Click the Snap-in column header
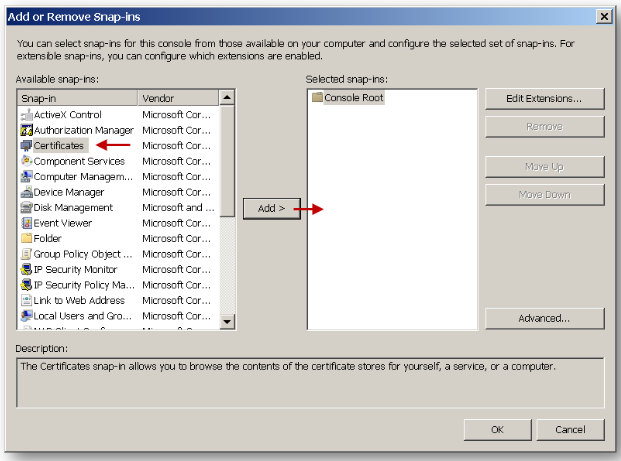Image resolution: width=621 pixels, height=461 pixels. point(78,98)
